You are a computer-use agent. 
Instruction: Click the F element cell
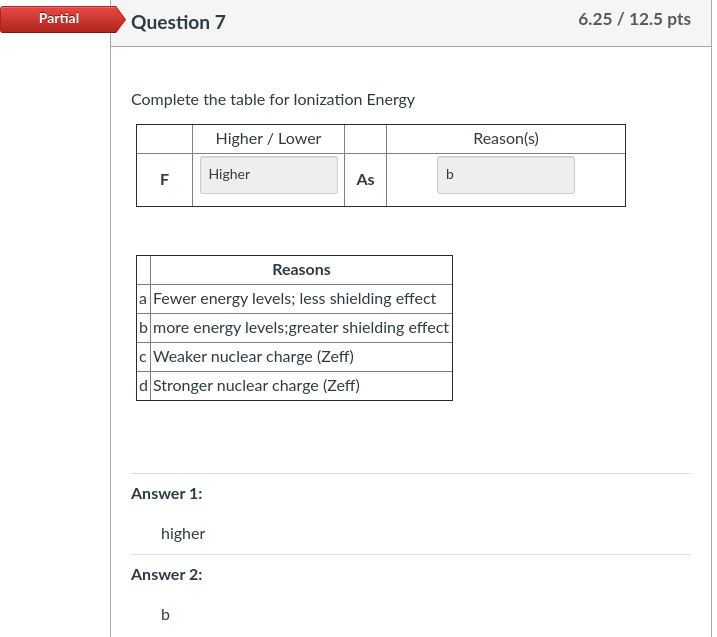point(164,180)
